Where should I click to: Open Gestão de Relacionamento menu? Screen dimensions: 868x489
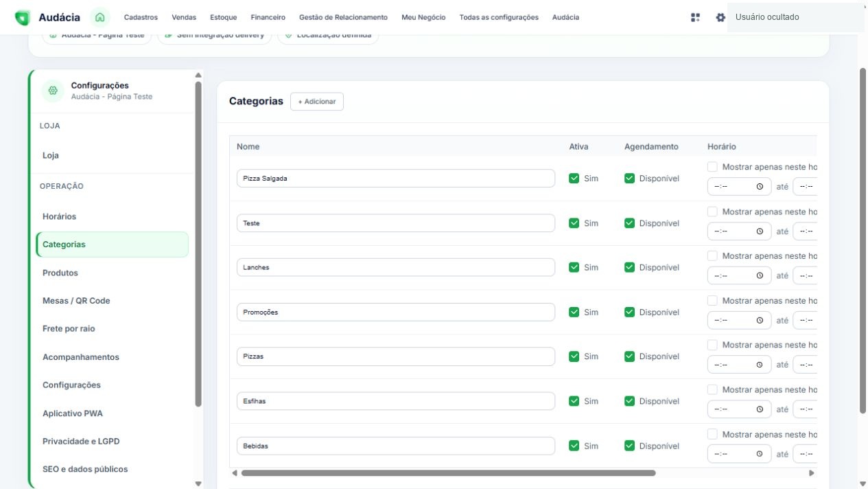pyautogui.click(x=343, y=17)
